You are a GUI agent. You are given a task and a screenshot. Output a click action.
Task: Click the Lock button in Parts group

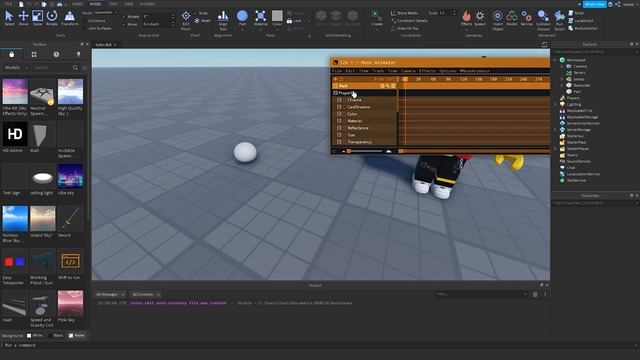pos(294,21)
